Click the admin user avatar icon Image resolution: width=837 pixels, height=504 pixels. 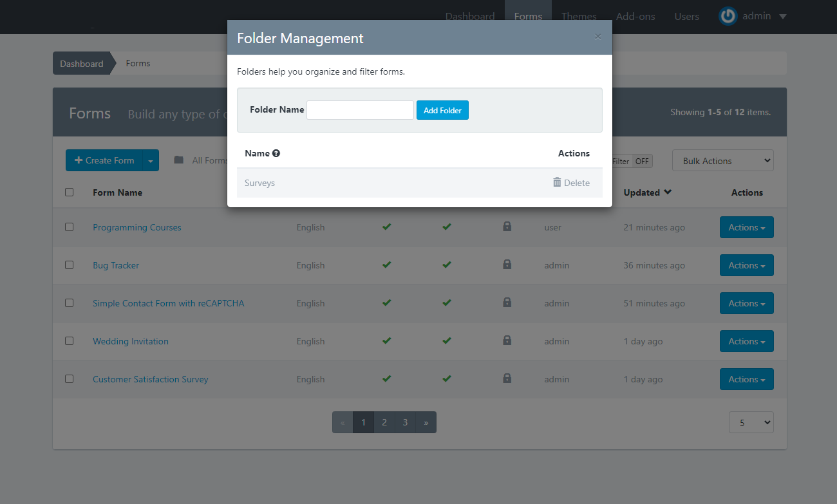coord(728,16)
